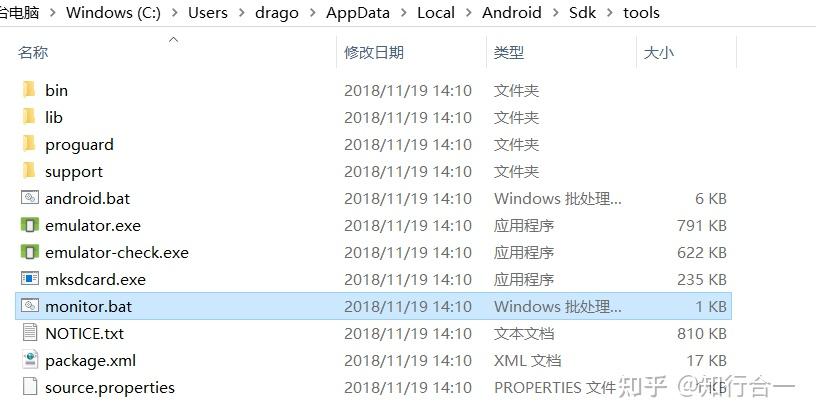816x419 pixels.
Task: Select the emulator-check.exe icon
Action: [30, 252]
